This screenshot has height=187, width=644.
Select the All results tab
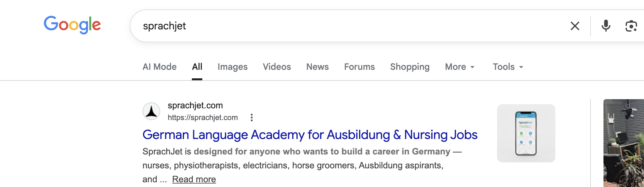197,67
